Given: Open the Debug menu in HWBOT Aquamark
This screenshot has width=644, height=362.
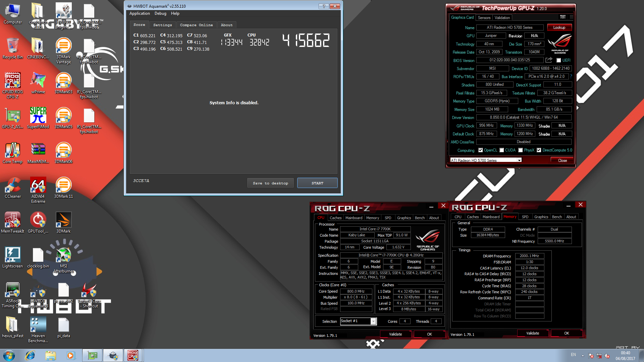Looking at the screenshot, I should point(160,13).
